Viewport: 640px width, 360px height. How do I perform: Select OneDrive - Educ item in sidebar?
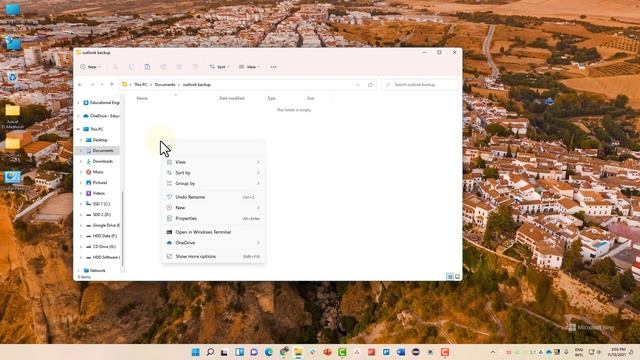(x=101, y=116)
